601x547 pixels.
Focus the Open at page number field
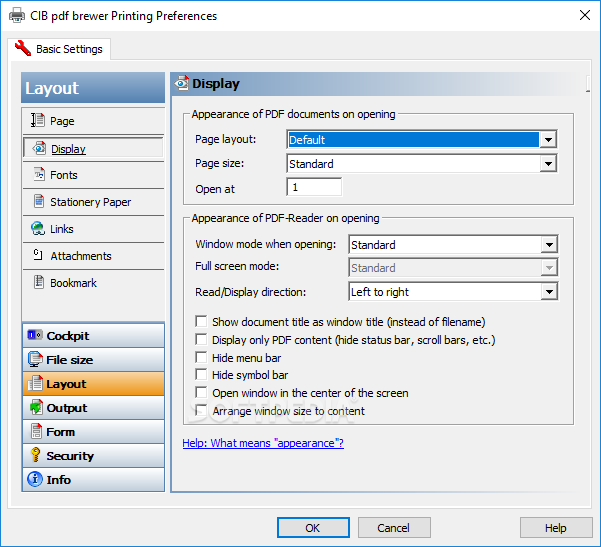(x=314, y=187)
